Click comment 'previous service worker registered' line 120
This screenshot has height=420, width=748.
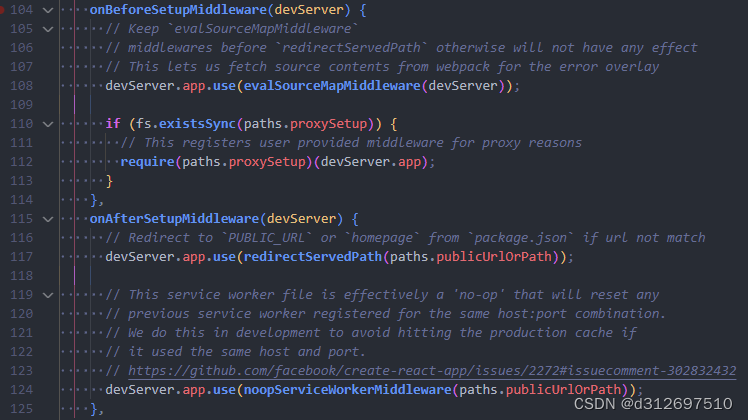coord(385,314)
